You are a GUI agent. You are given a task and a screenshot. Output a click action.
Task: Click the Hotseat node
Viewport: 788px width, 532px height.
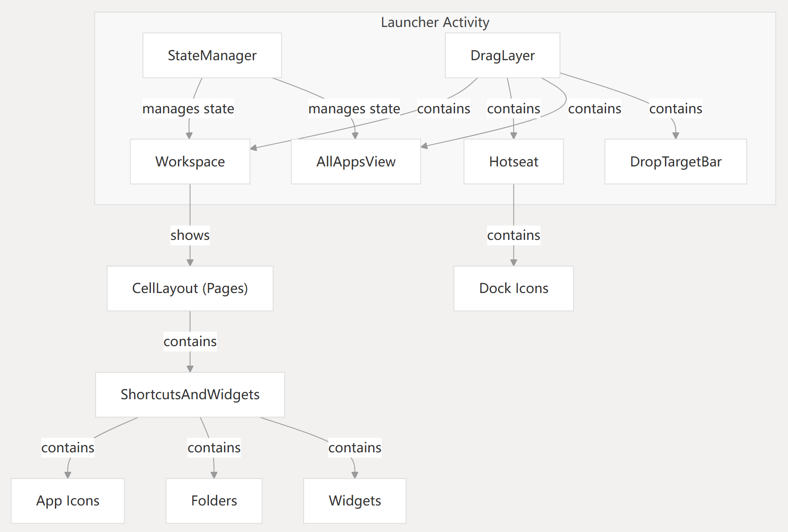click(514, 162)
